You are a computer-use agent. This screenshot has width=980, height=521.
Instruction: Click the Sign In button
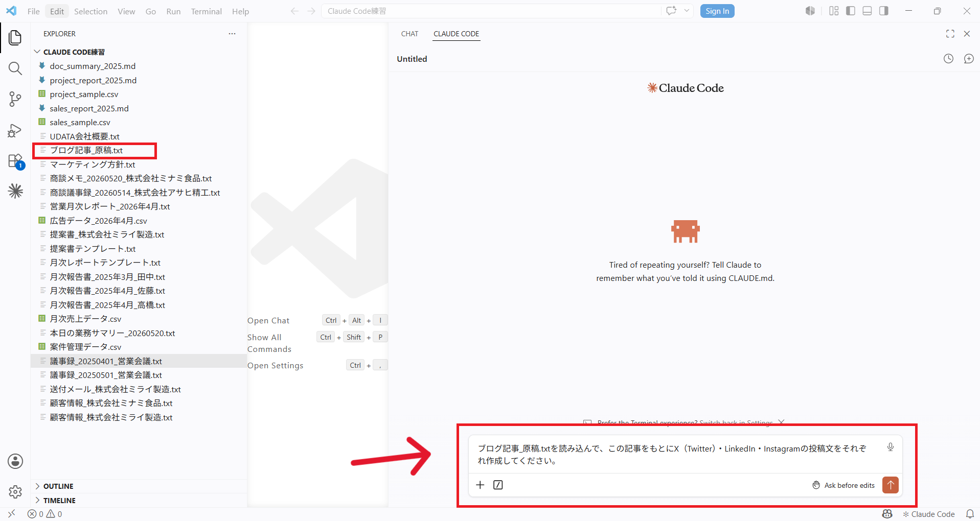pos(717,11)
